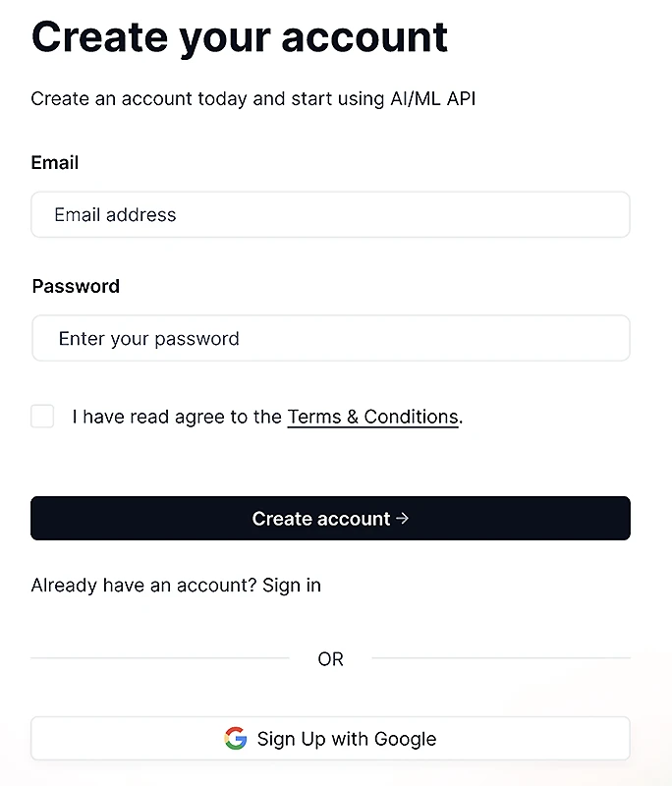The image size is (672, 786).
Task: Focus the Email field under the Email label
Action: tap(330, 214)
